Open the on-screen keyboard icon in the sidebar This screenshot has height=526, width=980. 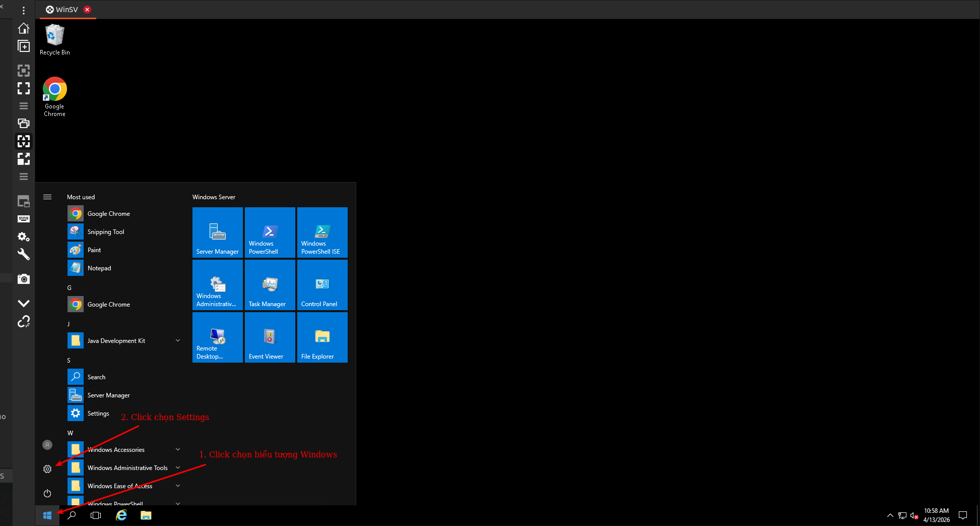24,219
